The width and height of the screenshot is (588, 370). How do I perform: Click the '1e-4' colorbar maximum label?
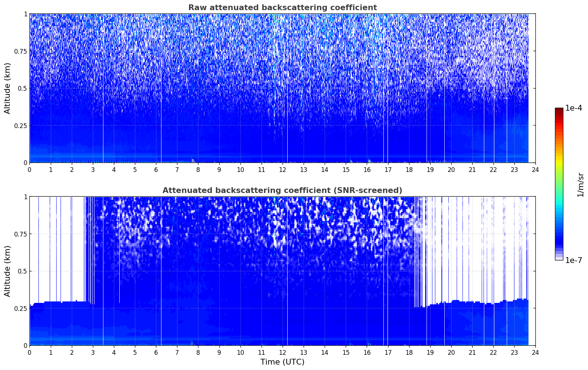pos(573,108)
